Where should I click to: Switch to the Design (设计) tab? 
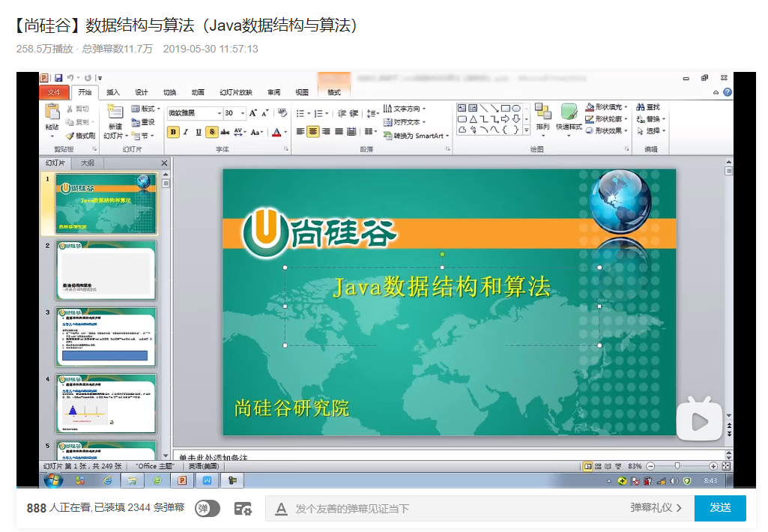pyautogui.click(x=141, y=92)
